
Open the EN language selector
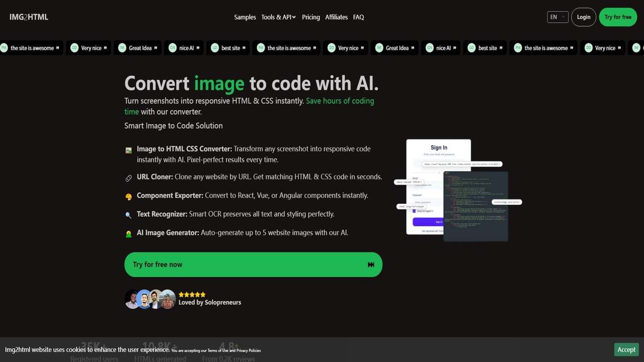click(558, 17)
